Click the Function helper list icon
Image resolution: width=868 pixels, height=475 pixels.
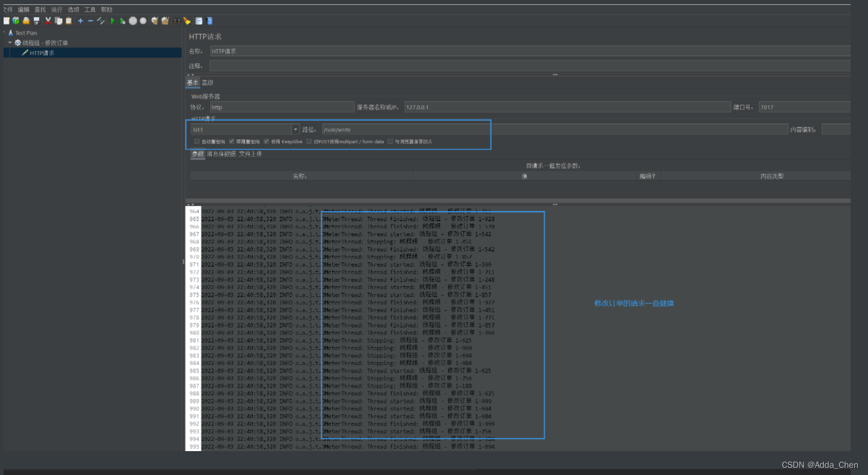pos(198,21)
